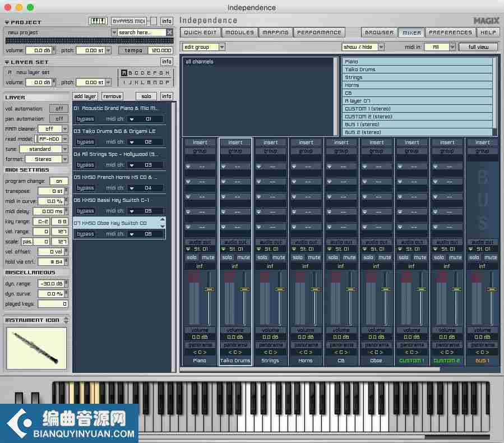Toggle vol. automation off switch
This screenshot has width=504, height=443.
59,109
